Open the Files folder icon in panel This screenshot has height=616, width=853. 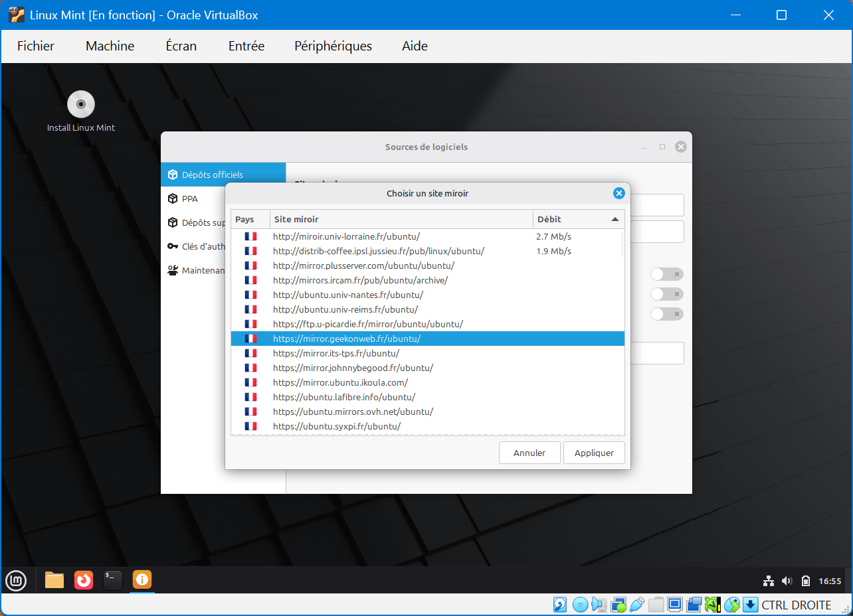click(x=54, y=580)
